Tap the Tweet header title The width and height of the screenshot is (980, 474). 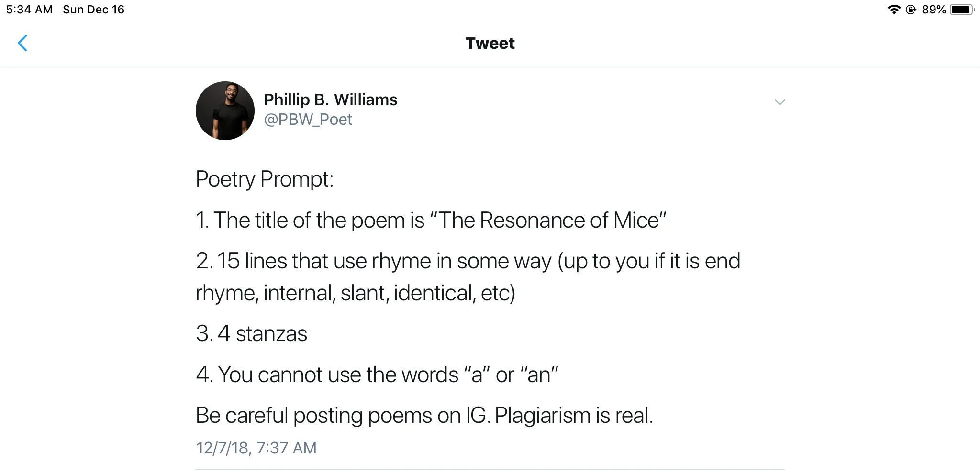(x=490, y=43)
